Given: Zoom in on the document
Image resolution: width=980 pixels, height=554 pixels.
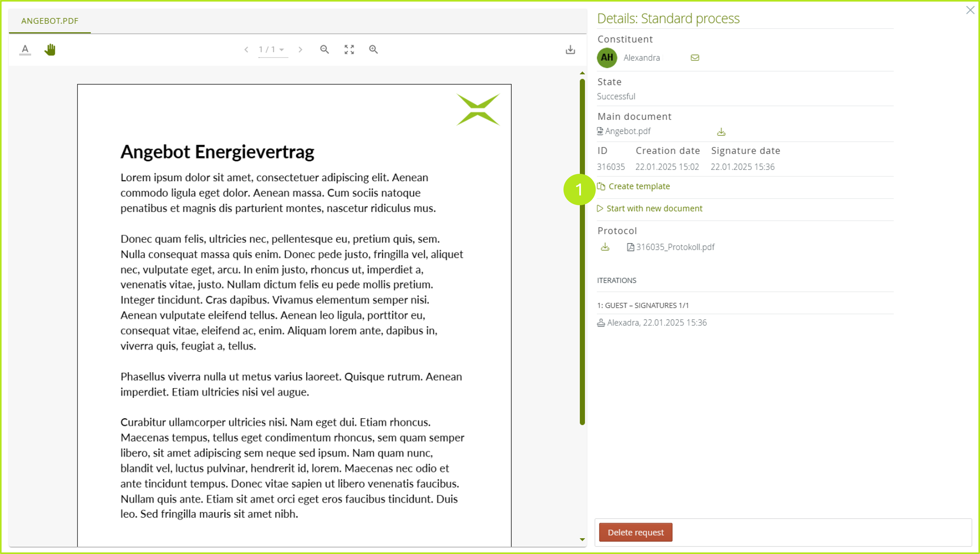Looking at the screenshot, I should point(373,49).
